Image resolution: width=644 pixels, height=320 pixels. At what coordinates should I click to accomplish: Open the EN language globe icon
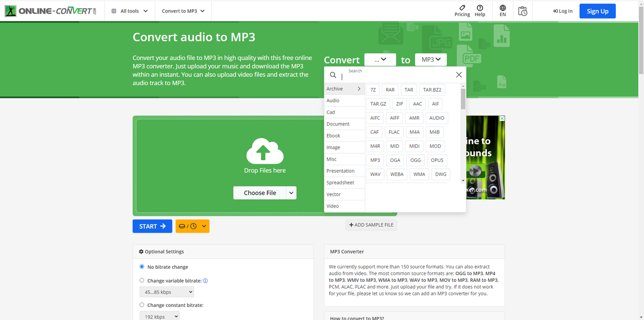(x=503, y=8)
